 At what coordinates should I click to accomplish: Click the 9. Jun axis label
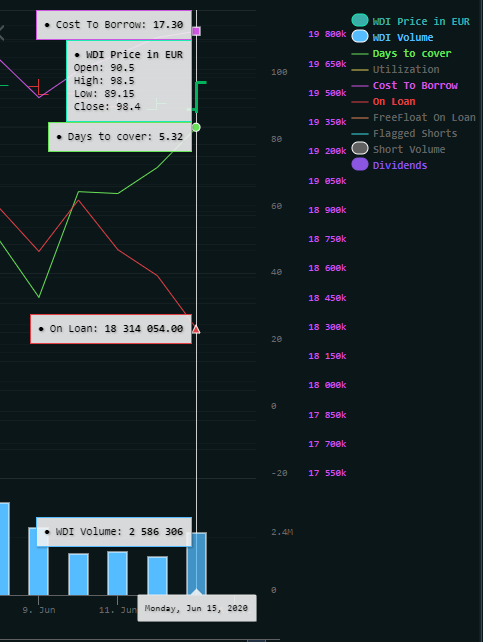point(39,610)
